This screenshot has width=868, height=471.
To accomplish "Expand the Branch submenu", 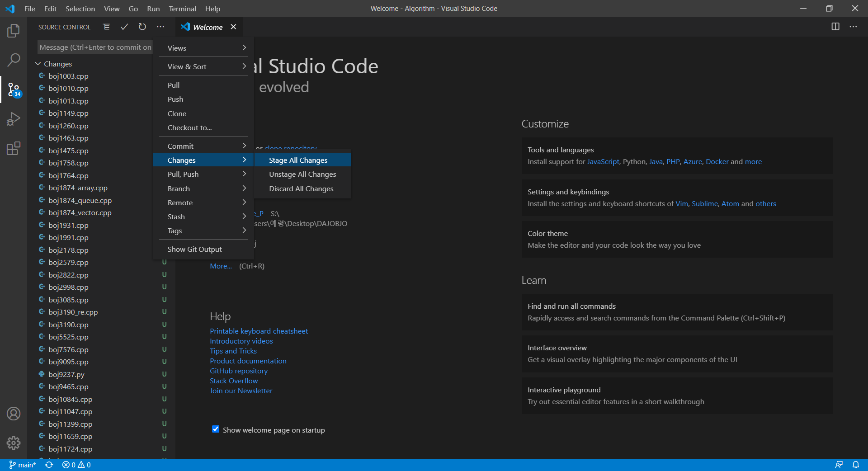I will 203,188.
